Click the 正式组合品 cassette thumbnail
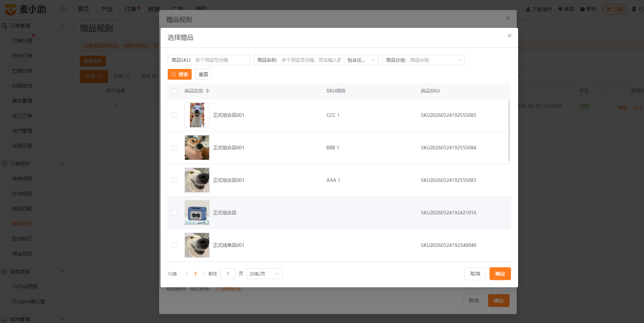The width and height of the screenshot is (644, 323). pyautogui.click(x=197, y=213)
